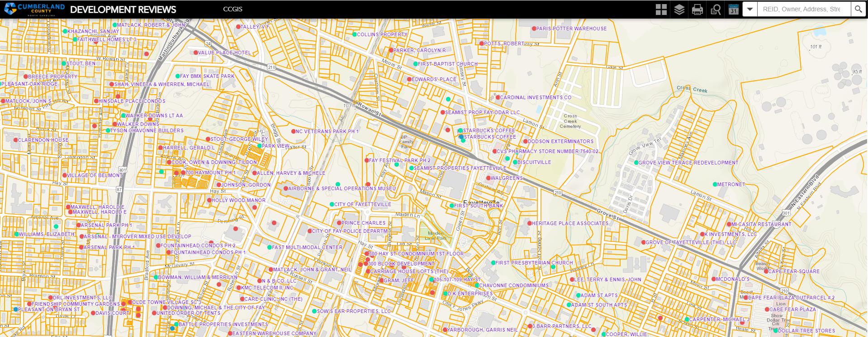
Task: Click the Dollar Tree Stores label
Action: [806, 331]
